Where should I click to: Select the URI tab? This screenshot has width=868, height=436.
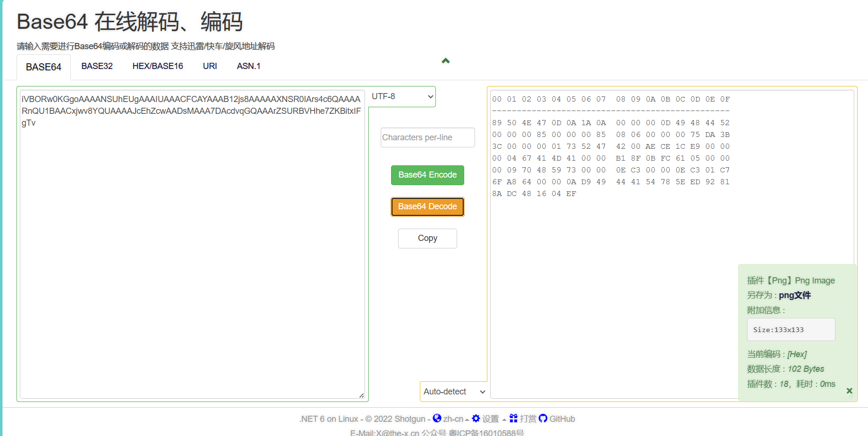(210, 66)
